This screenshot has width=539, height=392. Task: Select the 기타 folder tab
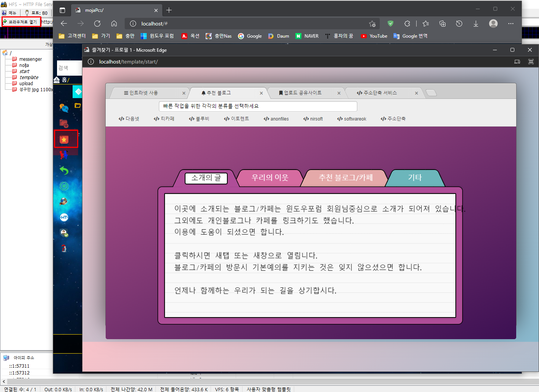(415, 178)
